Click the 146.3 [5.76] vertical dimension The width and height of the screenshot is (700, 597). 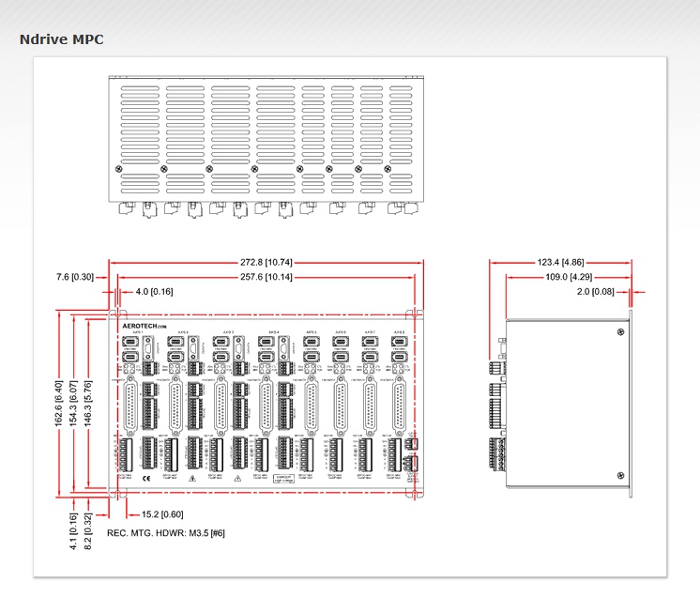pos(88,404)
